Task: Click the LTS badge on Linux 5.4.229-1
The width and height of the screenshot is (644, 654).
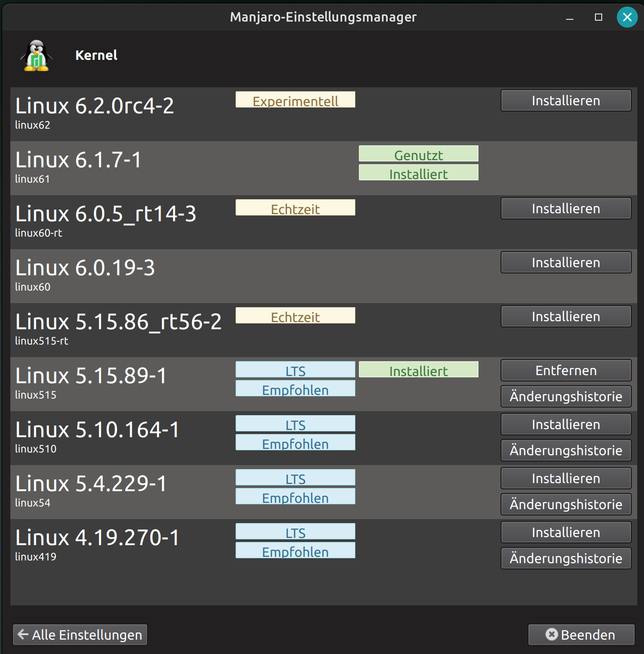Action: [x=295, y=477]
